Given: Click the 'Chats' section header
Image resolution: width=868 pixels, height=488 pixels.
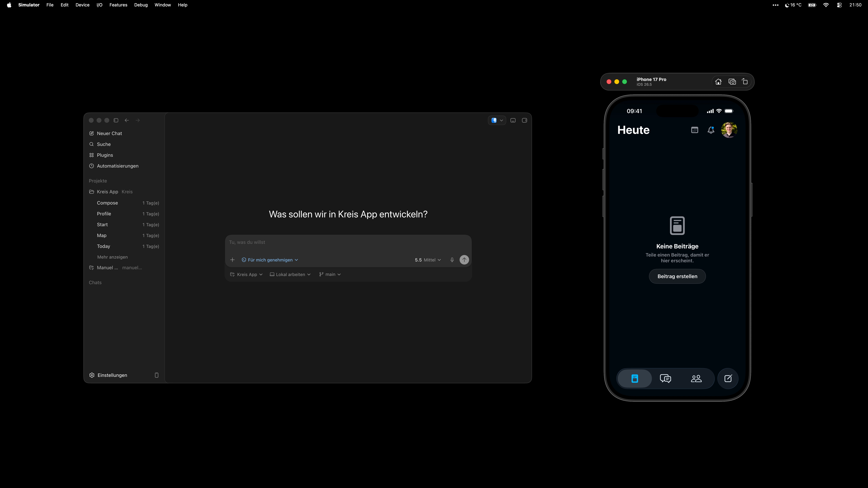Looking at the screenshot, I should pos(95,283).
